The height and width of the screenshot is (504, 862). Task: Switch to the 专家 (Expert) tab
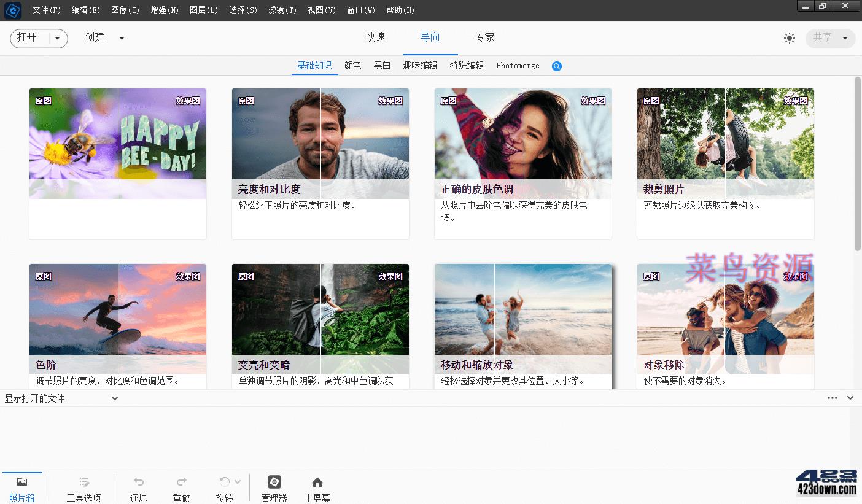(484, 37)
